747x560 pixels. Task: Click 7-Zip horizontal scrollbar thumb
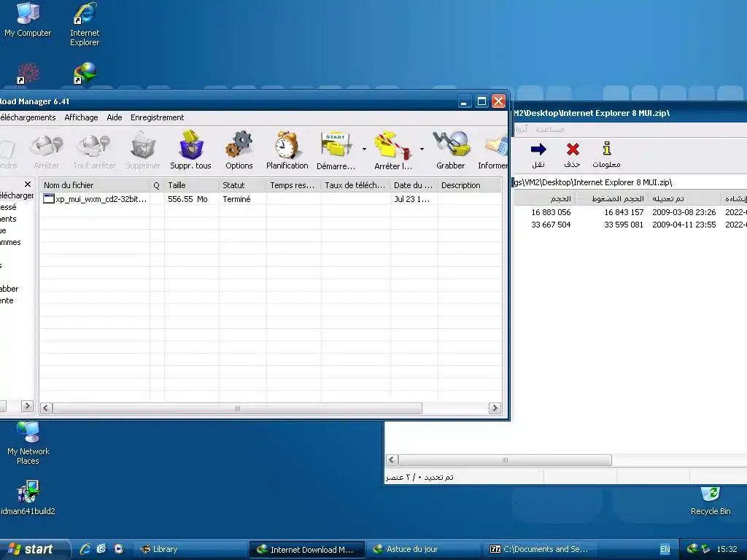click(x=505, y=460)
